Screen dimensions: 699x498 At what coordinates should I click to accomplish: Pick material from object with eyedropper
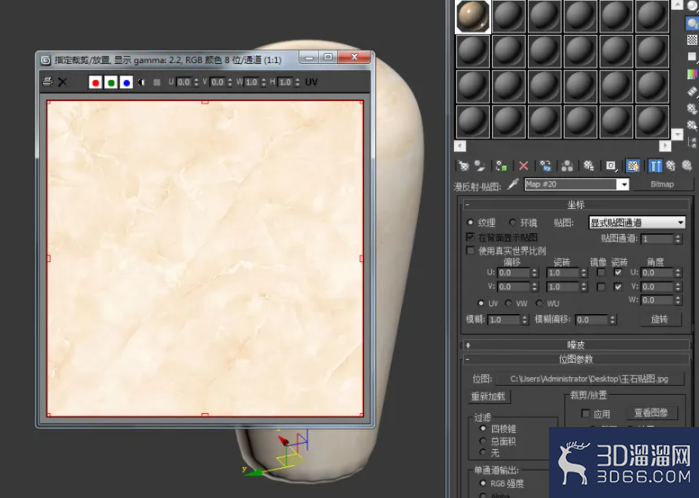click(513, 184)
